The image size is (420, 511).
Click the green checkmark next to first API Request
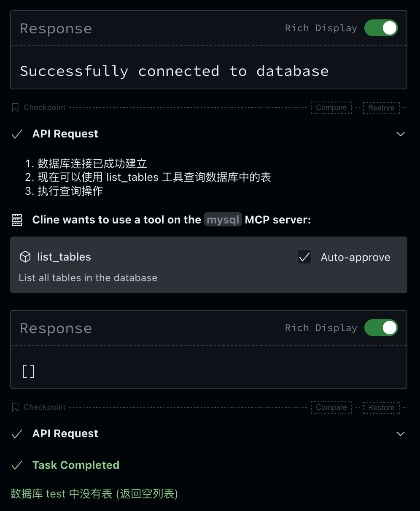pos(16,134)
